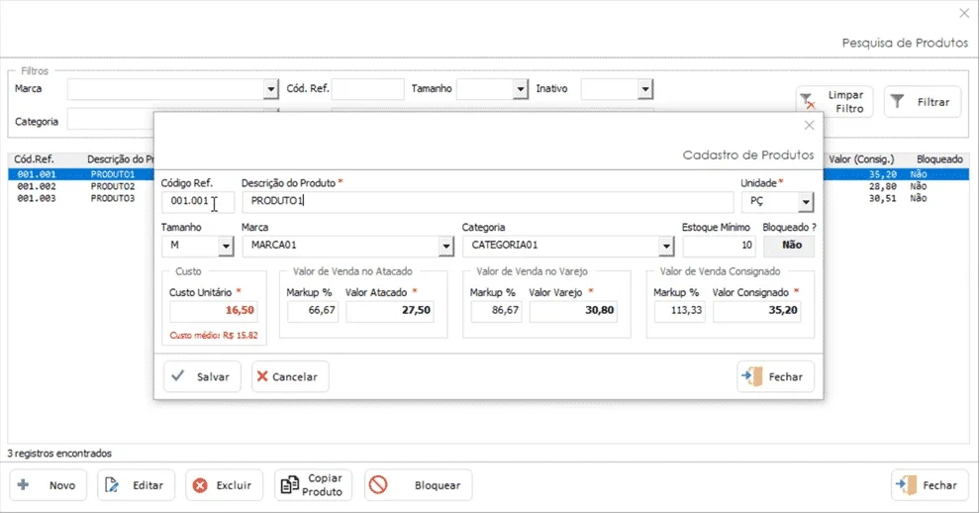Apply filters with the Filtrar button

(x=923, y=101)
